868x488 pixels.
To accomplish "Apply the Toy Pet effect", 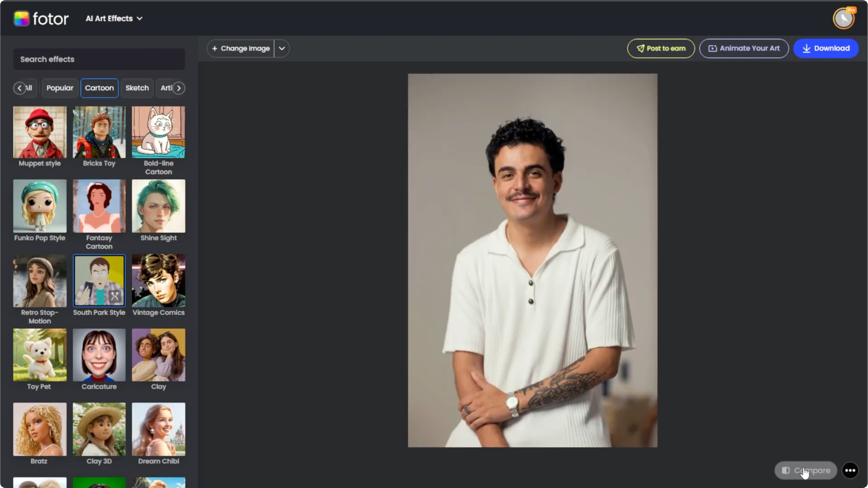I will click(40, 355).
